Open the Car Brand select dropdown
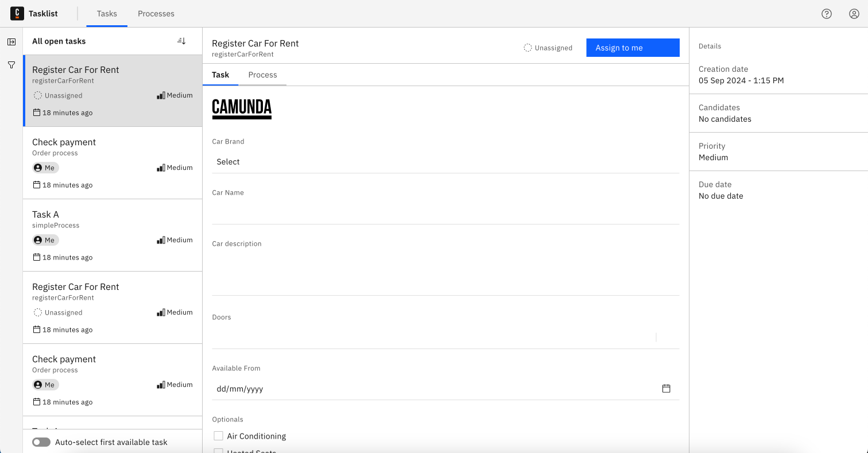Screen dimensions: 868x453 [x=445, y=162]
